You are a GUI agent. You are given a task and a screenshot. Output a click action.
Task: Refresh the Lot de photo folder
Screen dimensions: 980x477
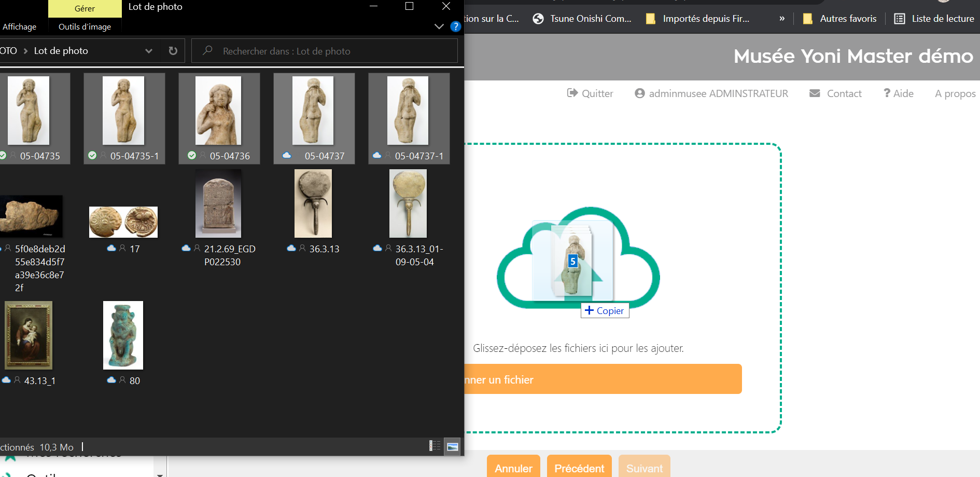pos(173,51)
